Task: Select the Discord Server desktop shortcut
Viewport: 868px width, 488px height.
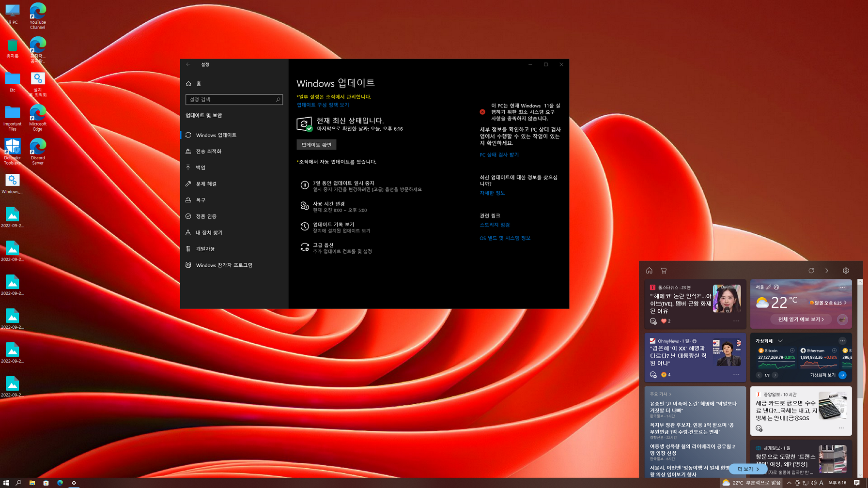Action: point(38,152)
